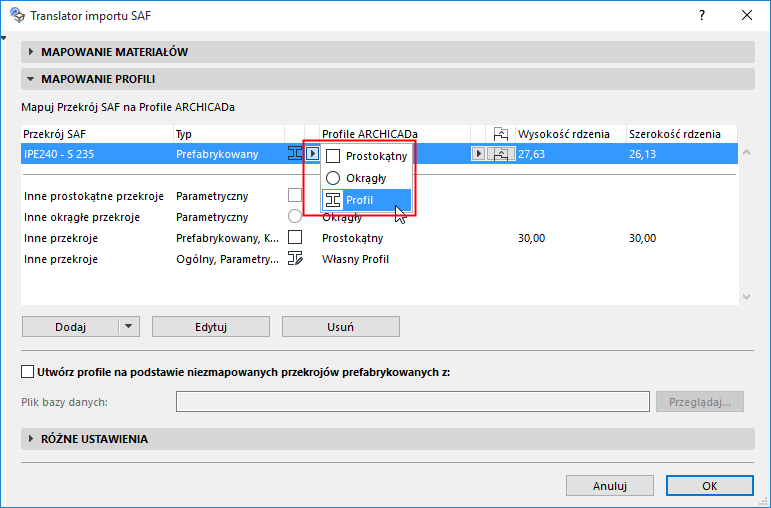This screenshot has width=771, height=508.
Task: Click the core icon on IPE240 row
Action: click(x=501, y=154)
